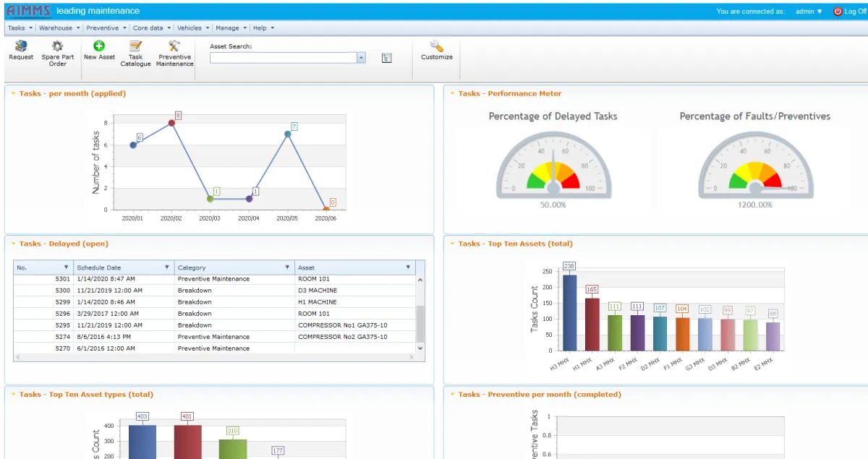868x459 pixels.
Task: Click the H3 MHX blue bar
Action: pos(569,312)
